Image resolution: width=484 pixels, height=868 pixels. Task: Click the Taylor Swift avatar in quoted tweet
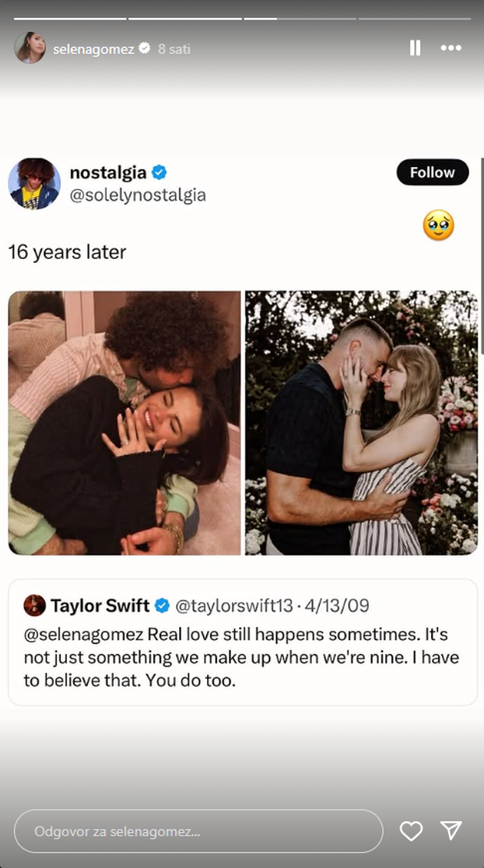[34, 605]
